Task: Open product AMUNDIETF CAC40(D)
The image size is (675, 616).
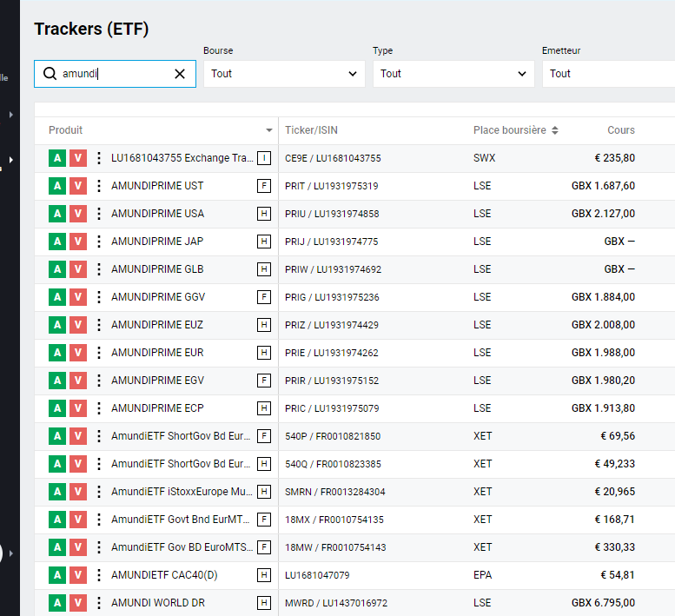Action: point(164,574)
